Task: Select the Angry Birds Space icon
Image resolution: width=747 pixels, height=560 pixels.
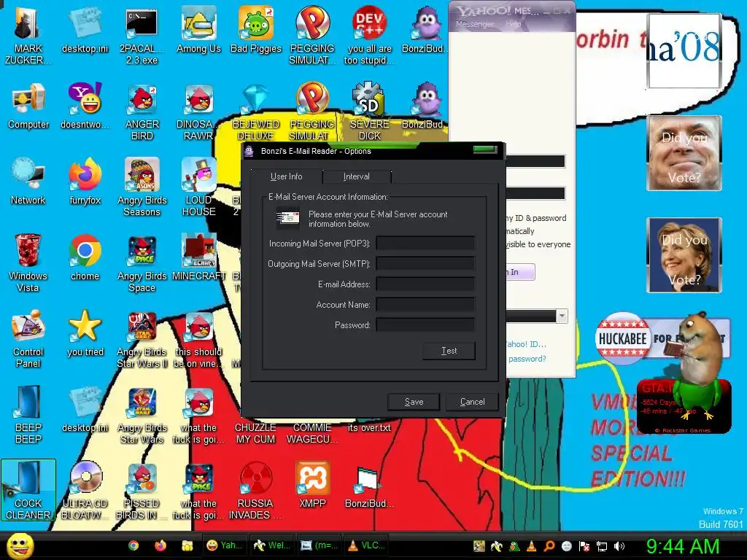Action: click(142, 262)
